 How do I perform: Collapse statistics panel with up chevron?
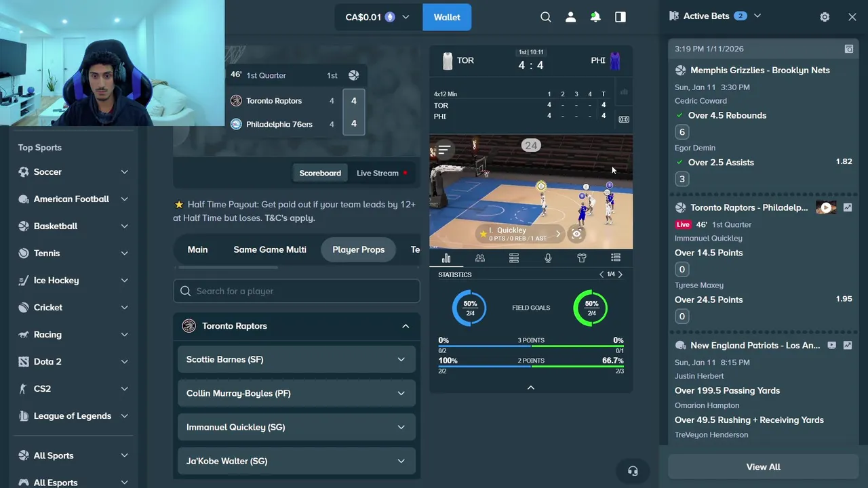pyautogui.click(x=531, y=387)
